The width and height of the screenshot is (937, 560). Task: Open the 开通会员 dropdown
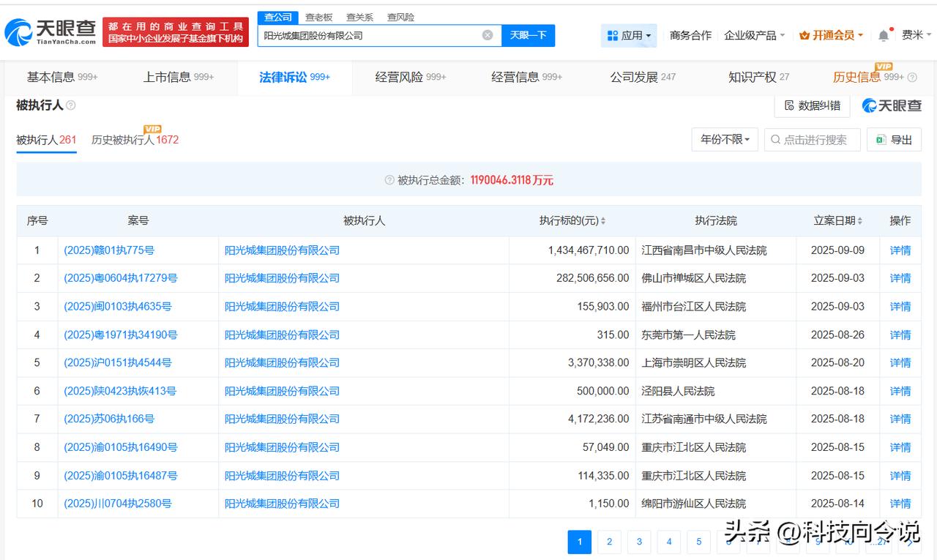tap(832, 35)
